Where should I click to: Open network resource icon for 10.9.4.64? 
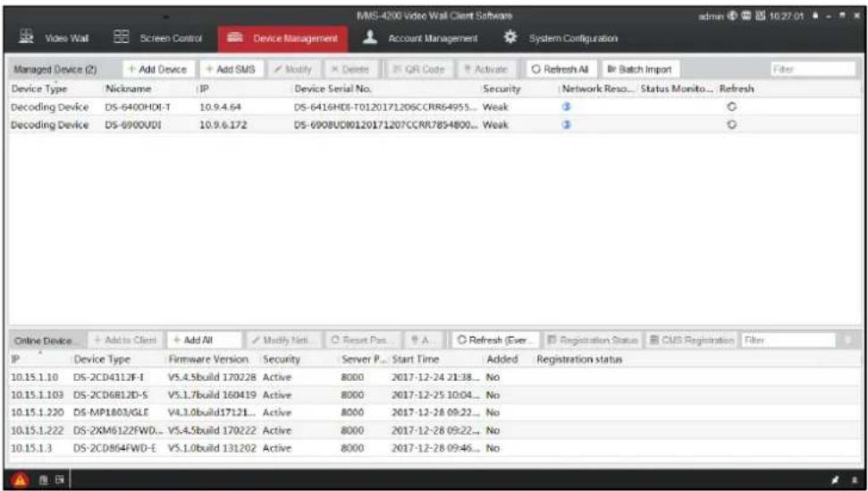tap(566, 107)
